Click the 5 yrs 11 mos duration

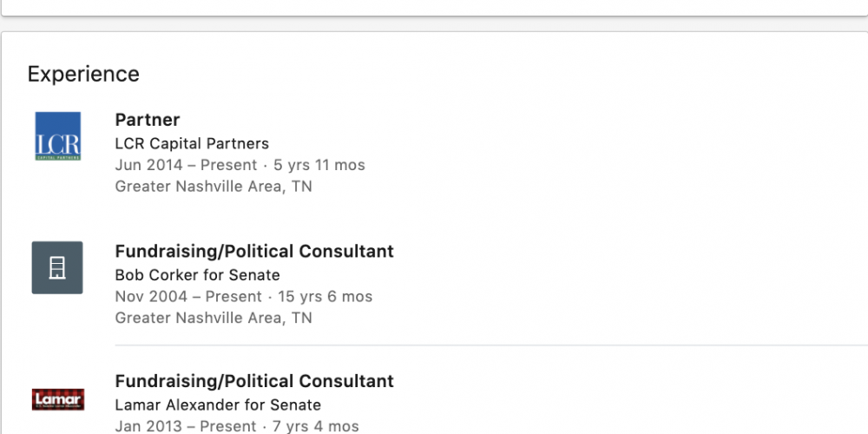coord(319,165)
